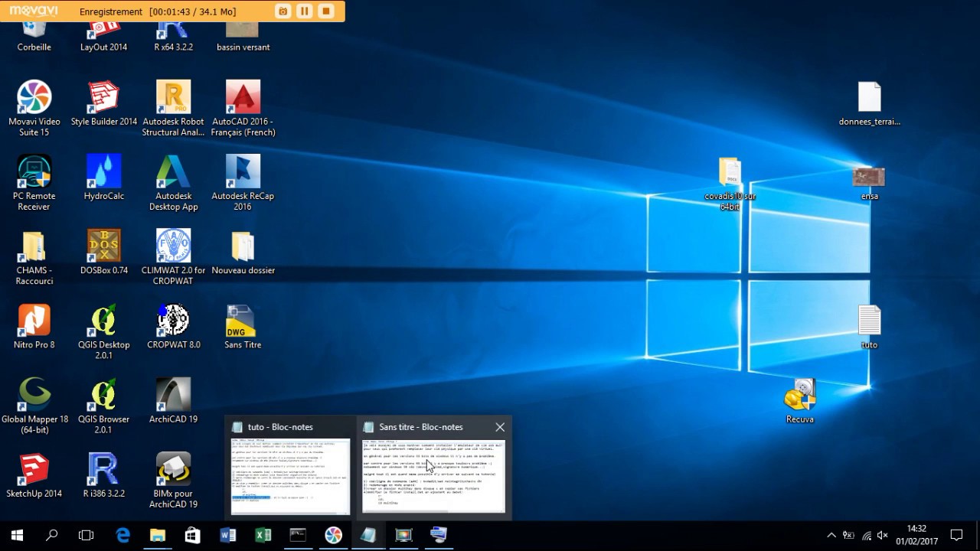Switch to Sans titre - Bloc-notes preview
The image size is (980, 551).
click(x=433, y=468)
